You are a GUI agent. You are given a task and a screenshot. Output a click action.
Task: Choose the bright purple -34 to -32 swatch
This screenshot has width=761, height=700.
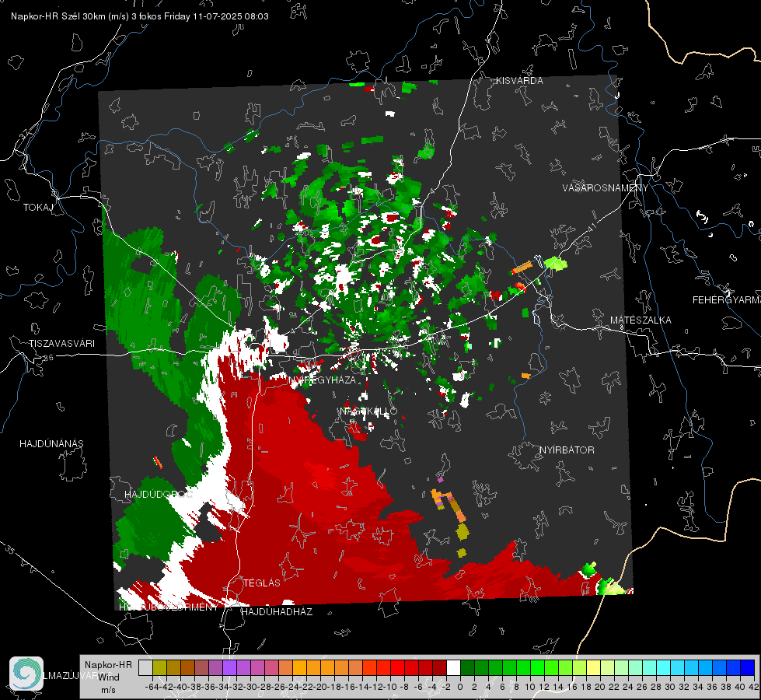point(229,668)
